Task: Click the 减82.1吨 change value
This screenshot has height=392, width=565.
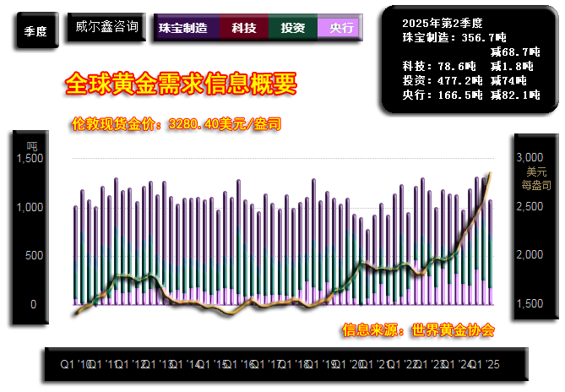Action: (x=515, y=95)
